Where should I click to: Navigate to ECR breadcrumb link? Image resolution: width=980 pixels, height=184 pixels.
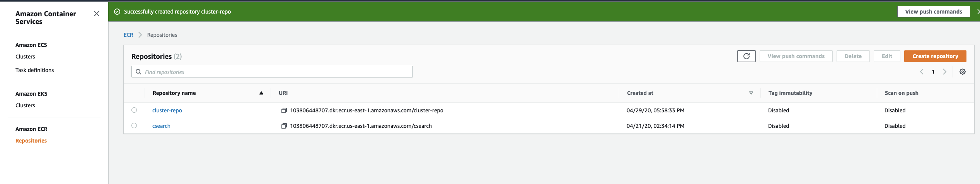pyautogui.click(x=128, y=35)
